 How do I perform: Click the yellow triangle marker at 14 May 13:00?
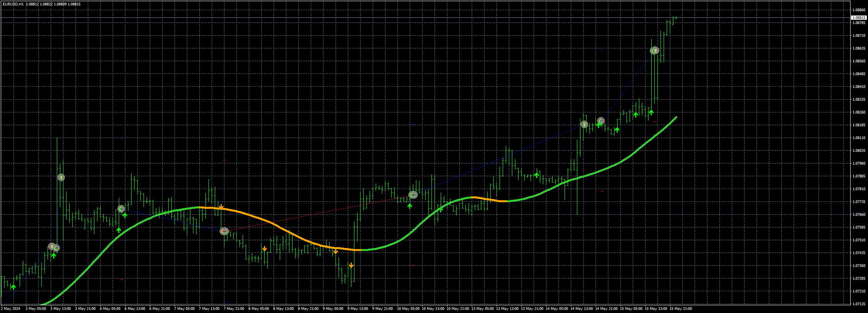tap(584, 124)
